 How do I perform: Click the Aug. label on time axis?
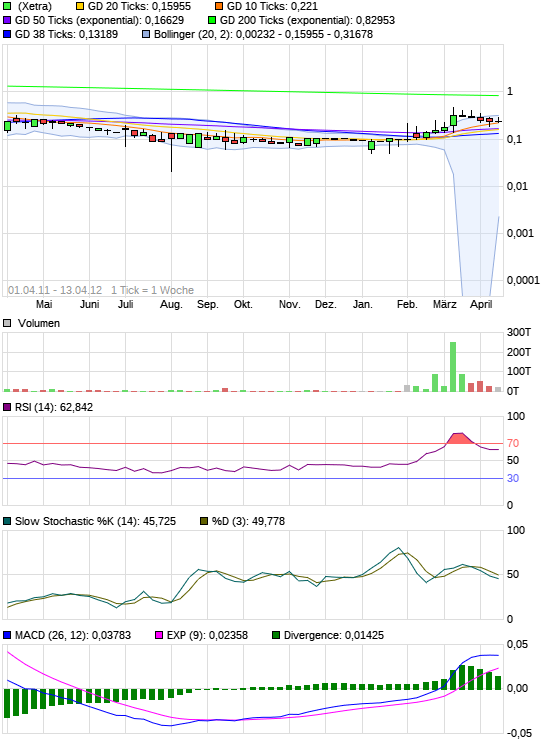click(171, 304)
